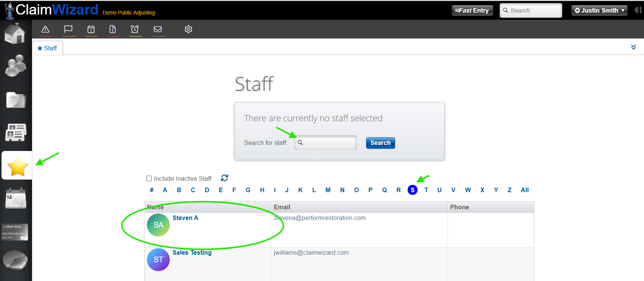Click the calendar alert toolbar icon

tap(91, 29)
